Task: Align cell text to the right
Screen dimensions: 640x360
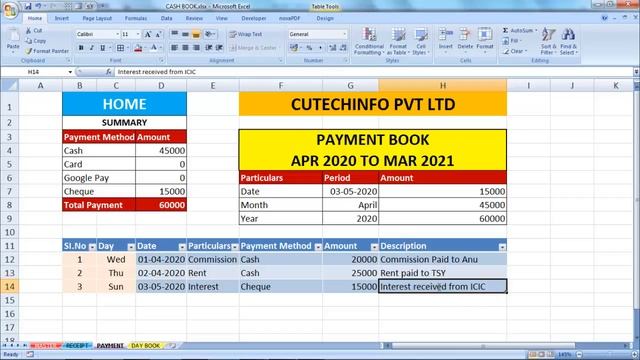Action: pos(196,48)
